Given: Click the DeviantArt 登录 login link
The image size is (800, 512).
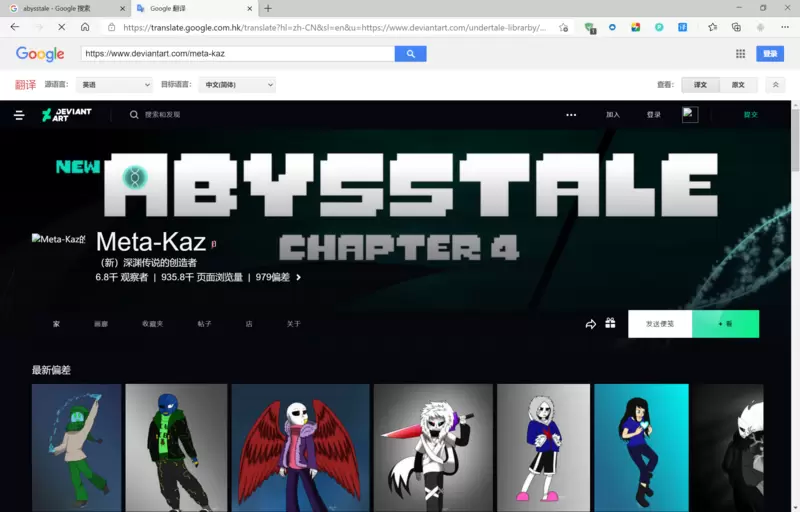Looking at the screenshot, I should (x=654, y=115).
